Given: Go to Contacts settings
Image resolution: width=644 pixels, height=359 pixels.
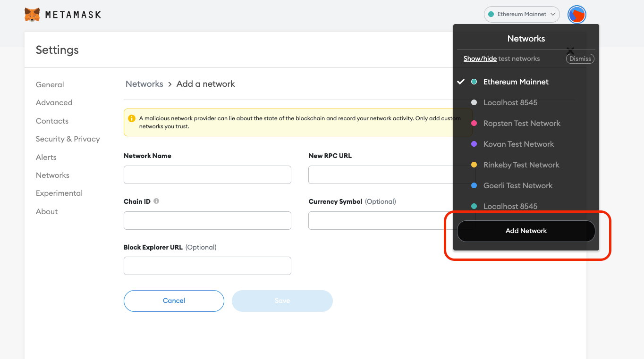Looking at the screenshot, I should click(x=52, y=121).
